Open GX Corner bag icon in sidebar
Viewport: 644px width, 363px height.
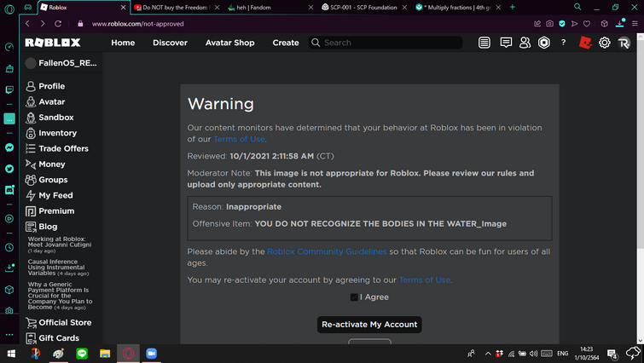(9, 68)
